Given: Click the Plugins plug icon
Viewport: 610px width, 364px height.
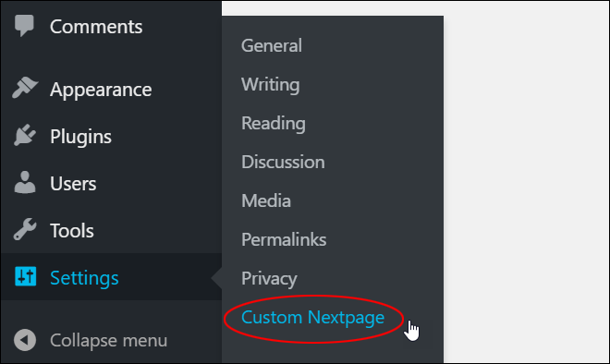Looking at the screenshot, I should click(x=25, y=135).
